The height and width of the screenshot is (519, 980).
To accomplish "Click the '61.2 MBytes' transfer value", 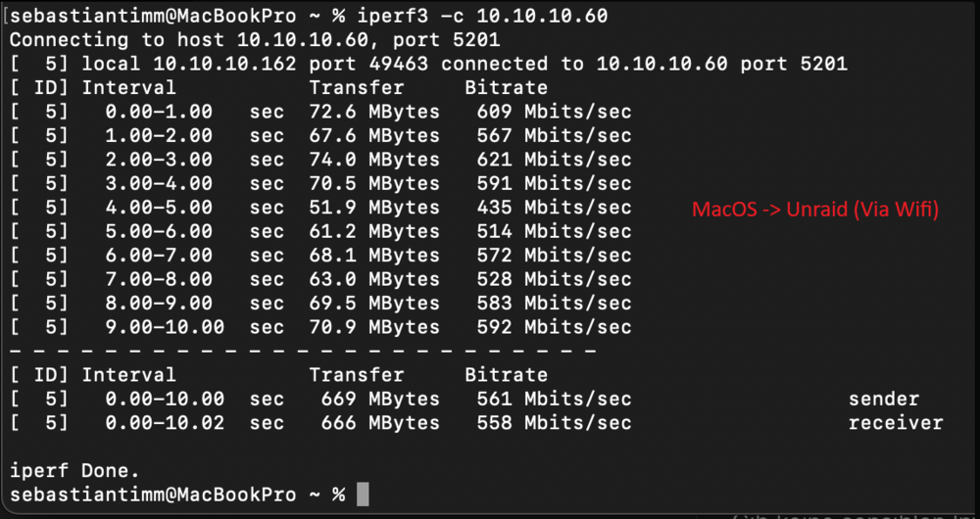I will 374,231.
